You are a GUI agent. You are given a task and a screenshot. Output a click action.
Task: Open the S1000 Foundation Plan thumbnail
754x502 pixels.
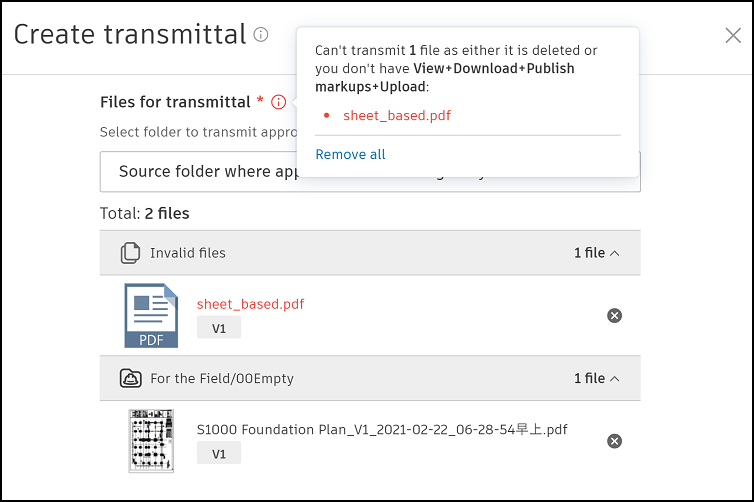tap(152, 441)
